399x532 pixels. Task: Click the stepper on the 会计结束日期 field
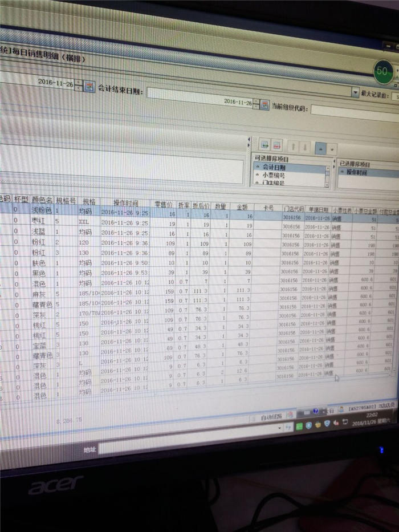click(255, 104)
